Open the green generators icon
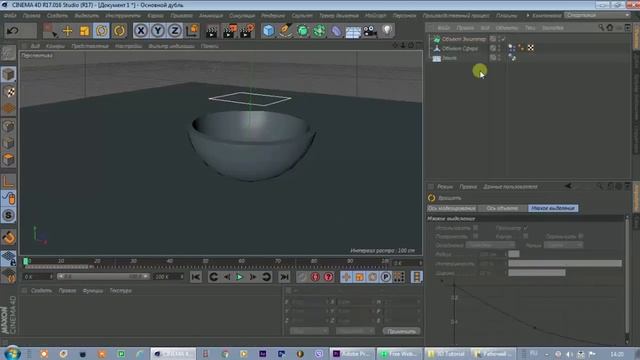Screen dimensions: 640x360 pos(302,31)
